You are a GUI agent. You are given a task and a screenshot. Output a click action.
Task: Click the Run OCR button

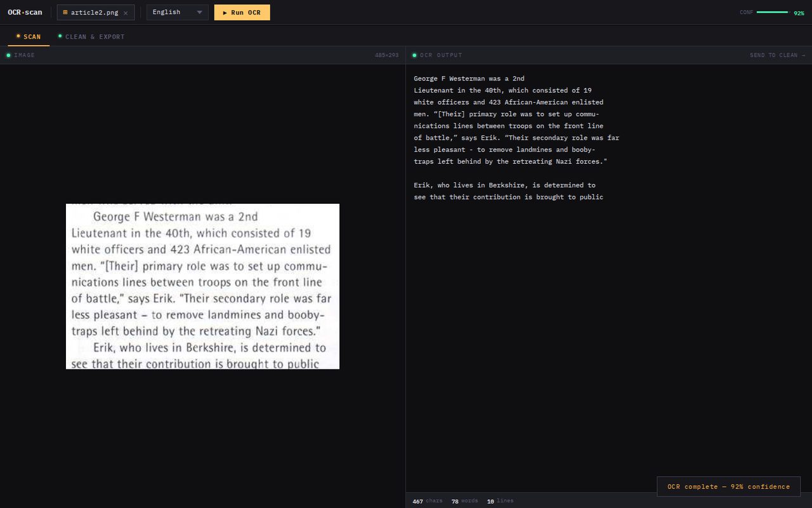[242, 13]
